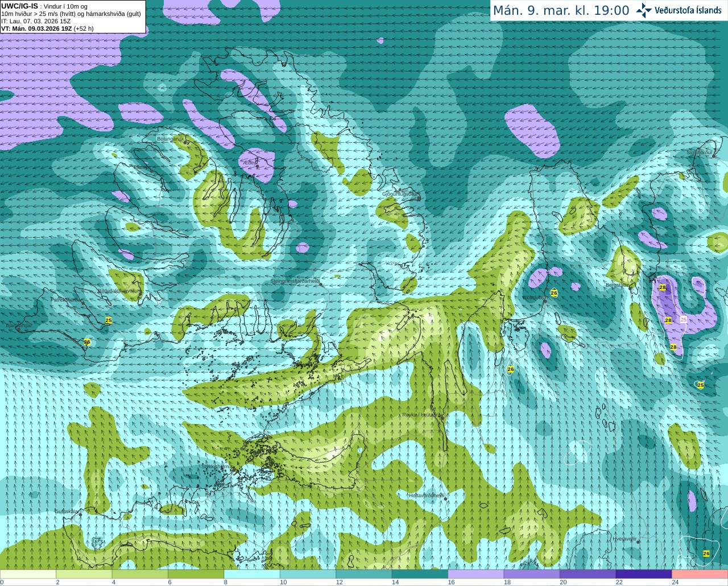Click gust marker 26 beside Blönduós

coord(554,293)
